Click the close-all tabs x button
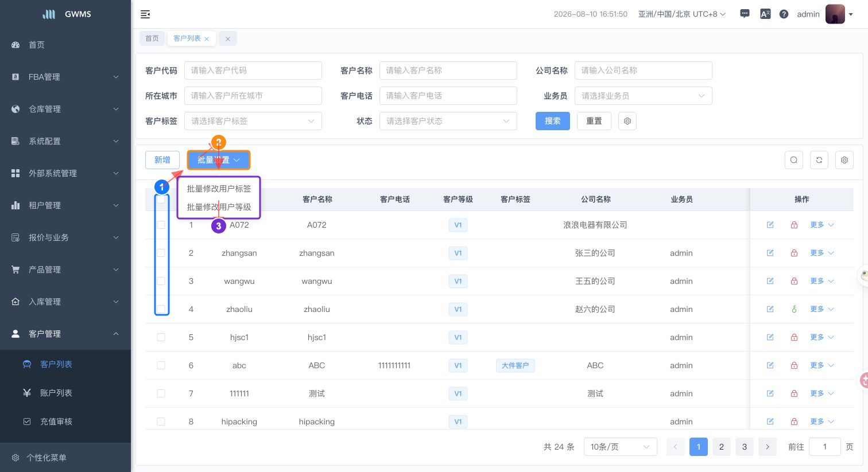868x472 pixels. [228, 38]
